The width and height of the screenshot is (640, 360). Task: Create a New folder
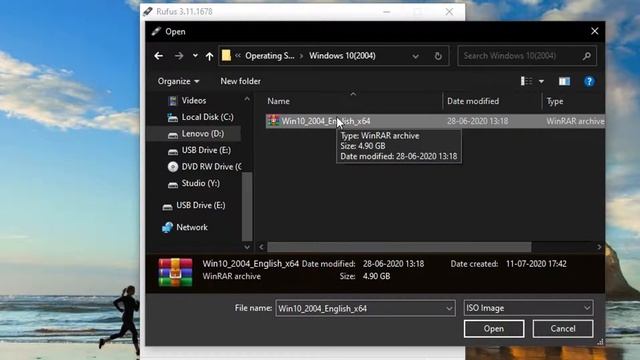pos(240,81)
